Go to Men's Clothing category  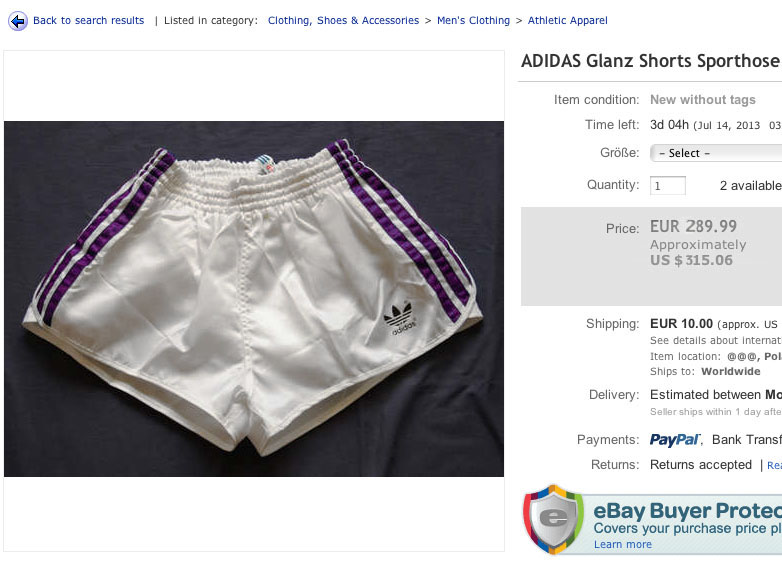click(x=473, y=20)
